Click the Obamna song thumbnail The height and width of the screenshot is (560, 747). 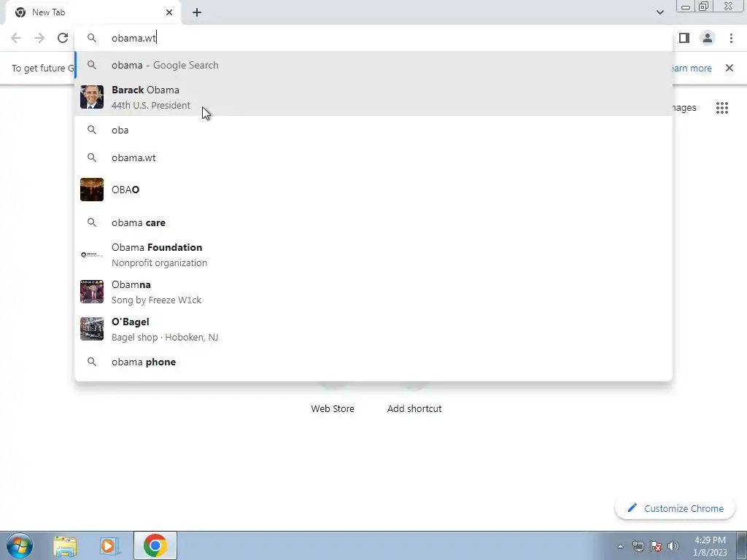[x=92, y=292]
